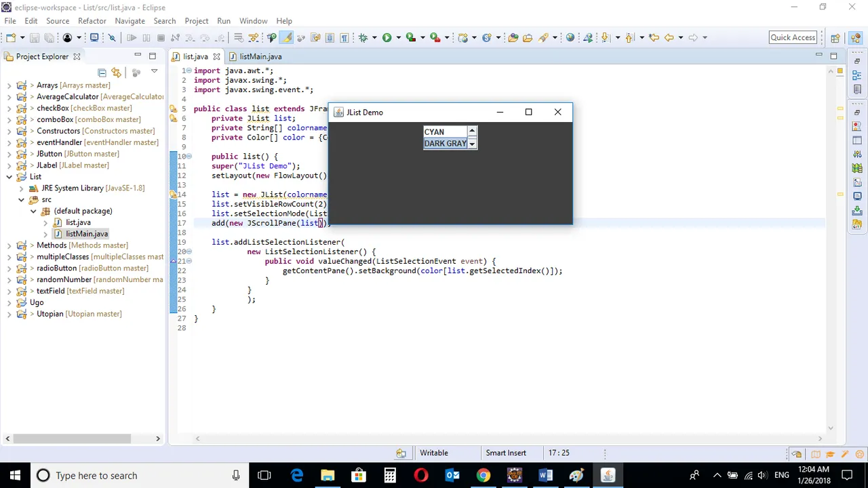Open Microsoft Edge from the taskbar
868x488 pixels.
coord(297,475)
